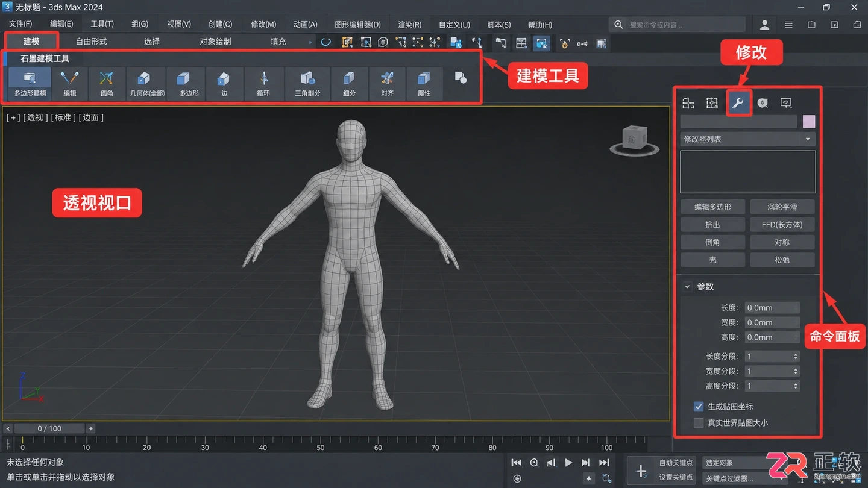Click the [透视] viewport view label

[35, 117]
